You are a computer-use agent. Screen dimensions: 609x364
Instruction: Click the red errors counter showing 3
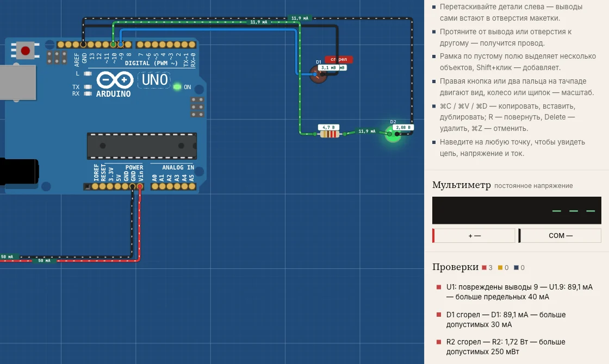click(487, 268)
